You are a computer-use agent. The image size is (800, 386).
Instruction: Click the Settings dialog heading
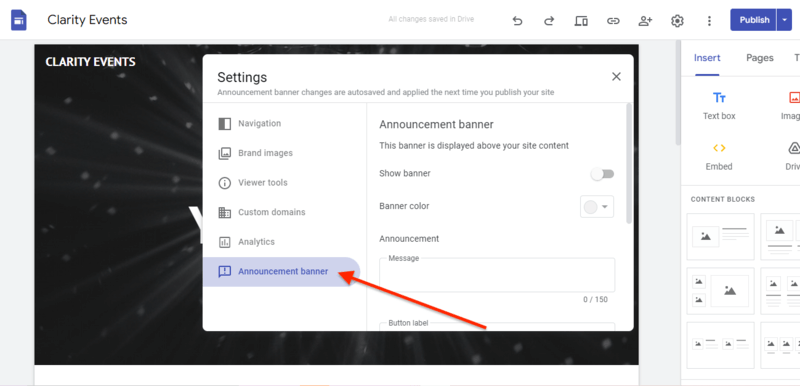click(x=242, y=78)
